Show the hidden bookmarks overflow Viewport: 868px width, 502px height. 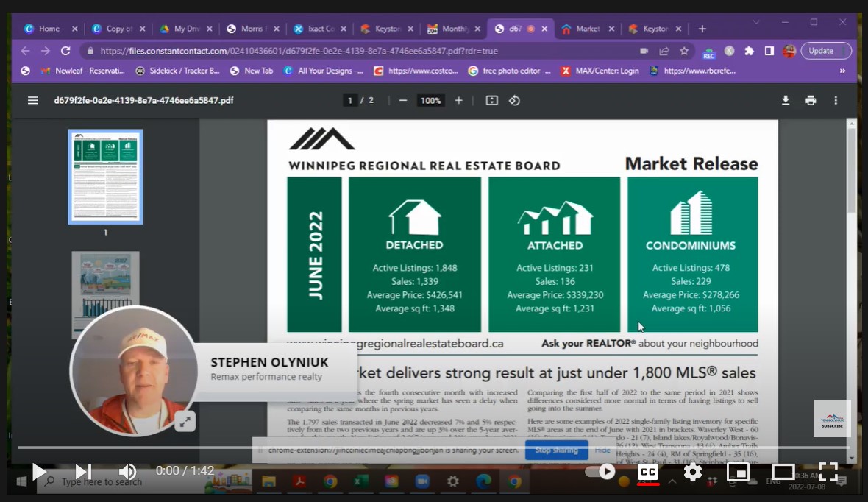click(x=842, y=71)
